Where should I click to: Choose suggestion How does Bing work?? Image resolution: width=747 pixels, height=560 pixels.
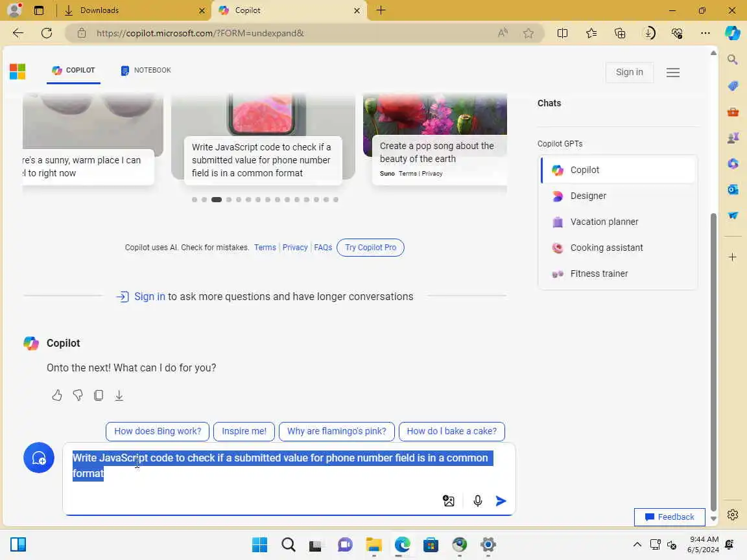(x=157, y=431)
